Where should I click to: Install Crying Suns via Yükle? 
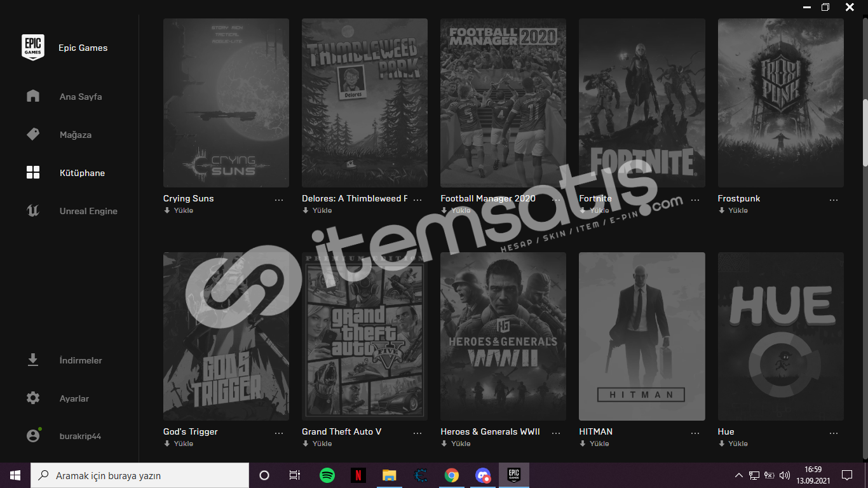(x=179, y=210)
